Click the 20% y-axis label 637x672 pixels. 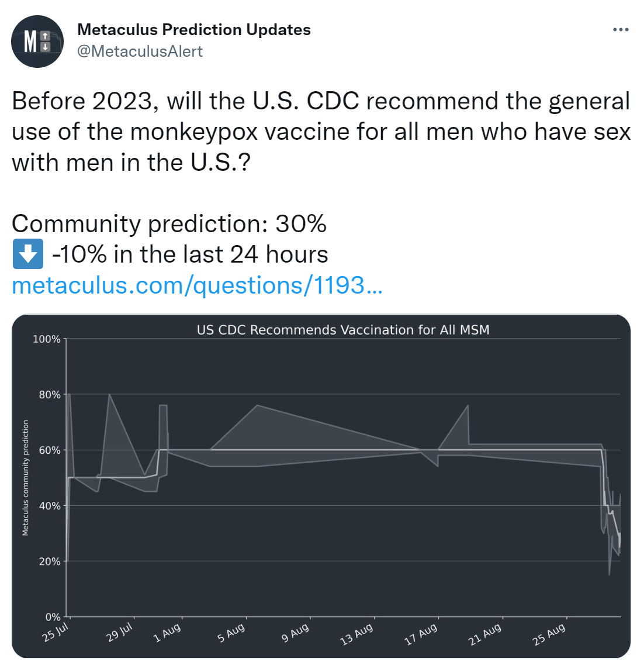50,561
